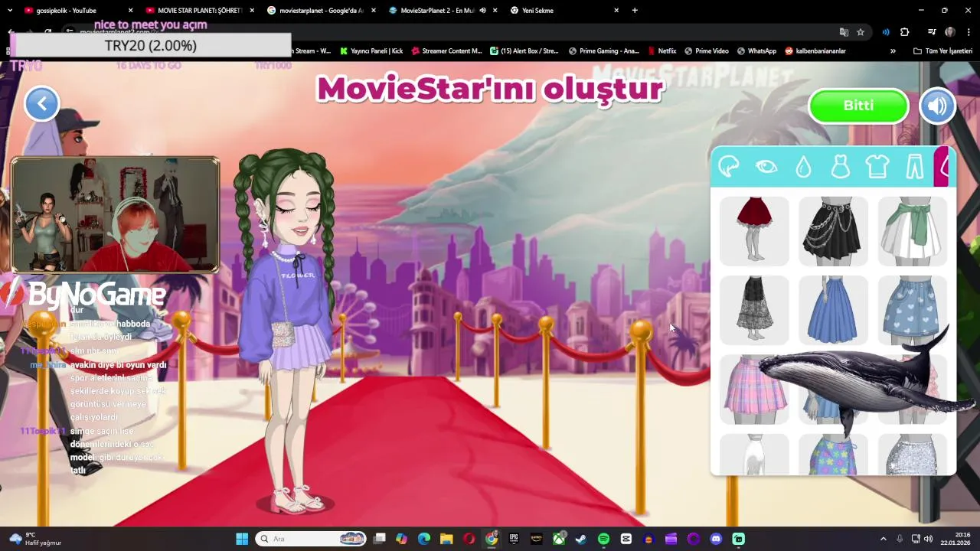Image resolution: width=980 pixels, height=551 pixels.
Task: Switch to moviestarplanet Google search tab
Action: [x=320, y=11]
